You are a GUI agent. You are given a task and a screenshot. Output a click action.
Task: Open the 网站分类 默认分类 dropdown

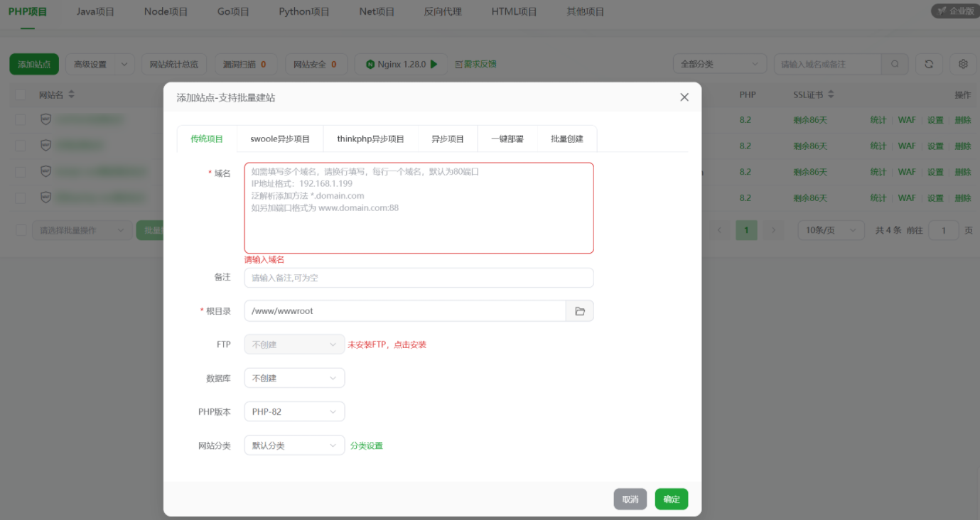[294, 445]
